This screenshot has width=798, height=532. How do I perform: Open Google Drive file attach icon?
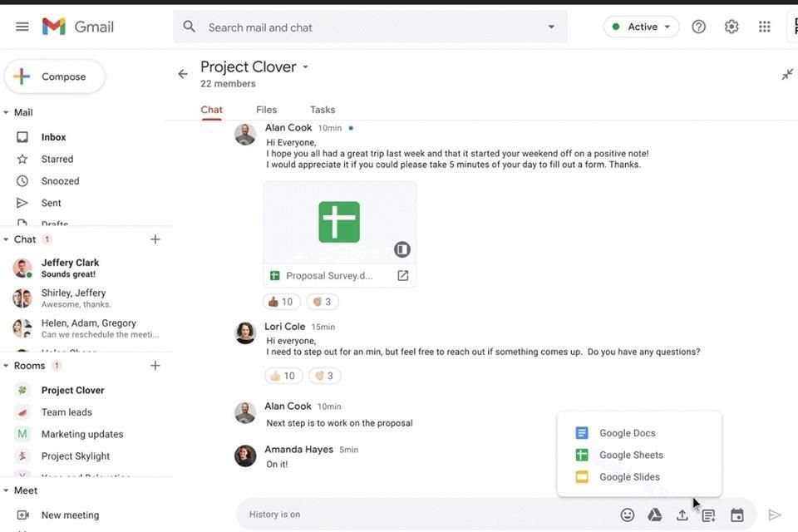655,515
